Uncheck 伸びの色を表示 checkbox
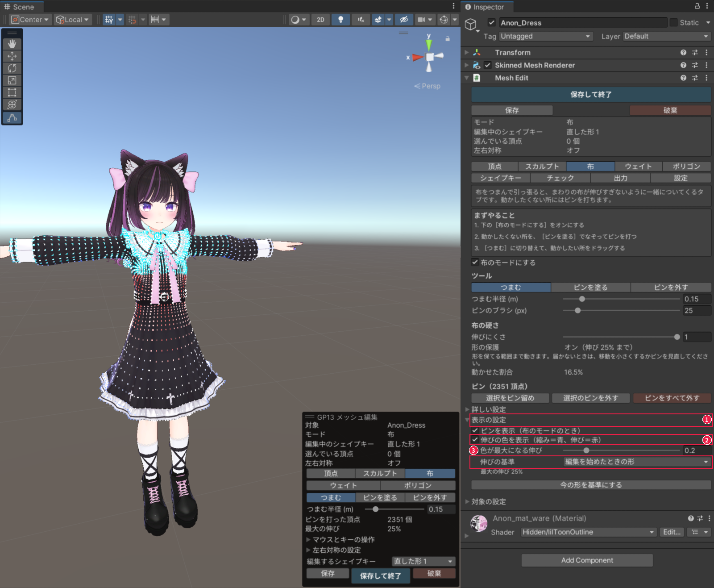714x588 pixels. [x=475, y=440]
